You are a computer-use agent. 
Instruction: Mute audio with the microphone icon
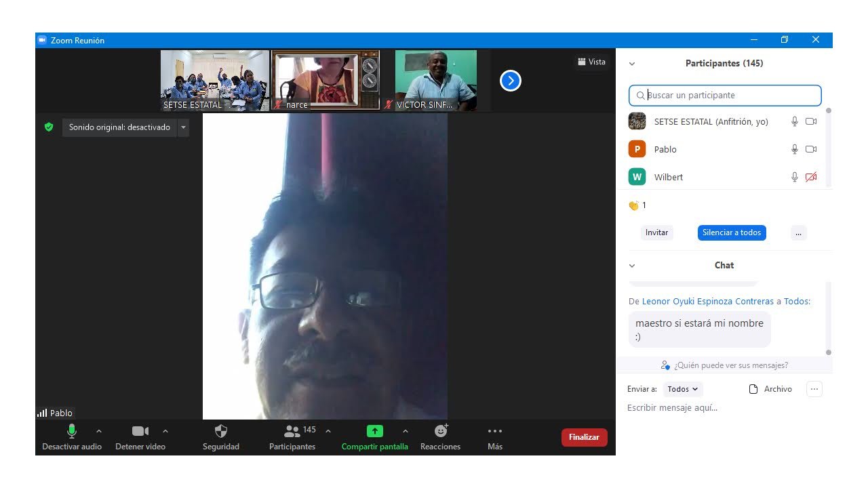72,431
